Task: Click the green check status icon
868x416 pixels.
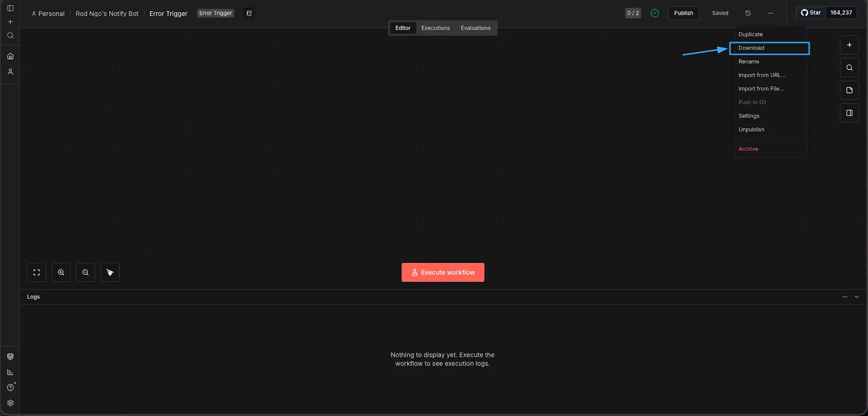Action: tap(655, 13)
